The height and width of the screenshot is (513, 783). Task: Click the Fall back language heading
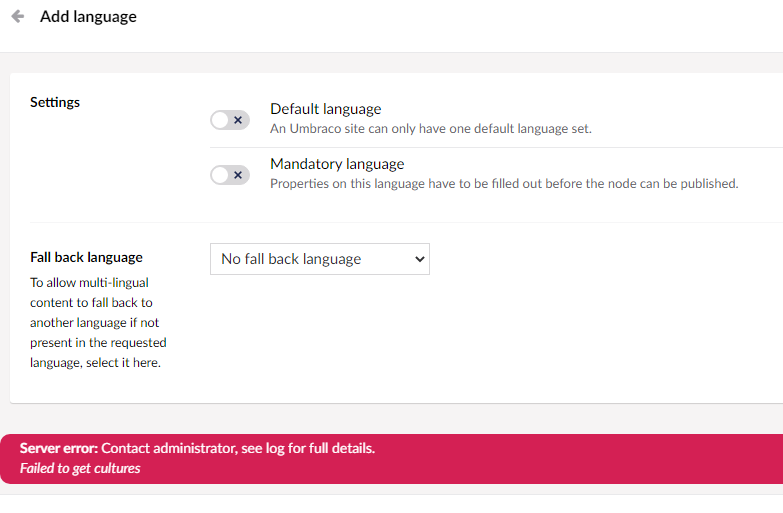point(86,257)
